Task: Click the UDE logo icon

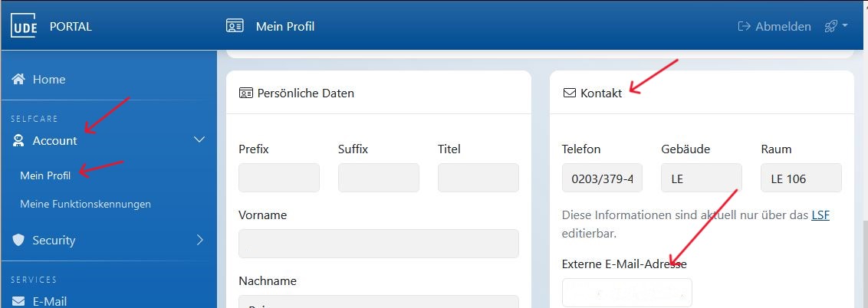Action: (25, 26)
